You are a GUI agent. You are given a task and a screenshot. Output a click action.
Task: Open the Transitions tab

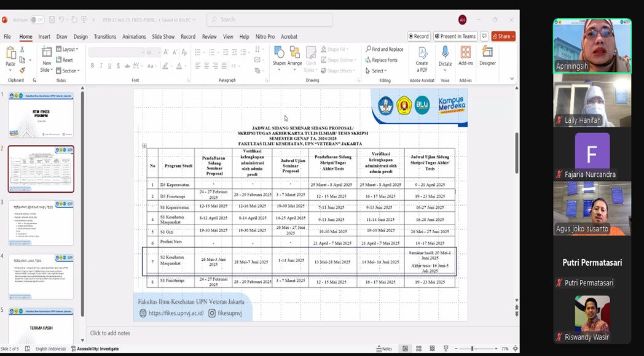pos(104,37)
